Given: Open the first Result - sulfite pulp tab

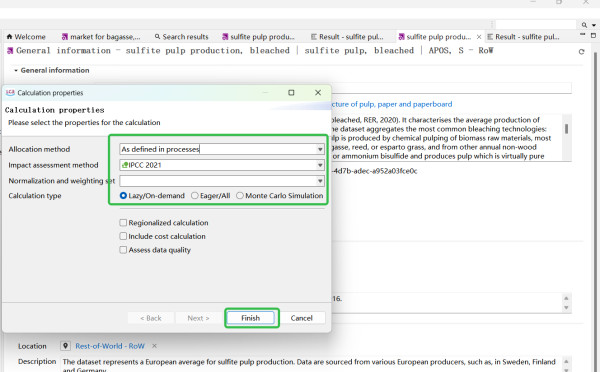Looking at the screenshot, I should 347,37.
